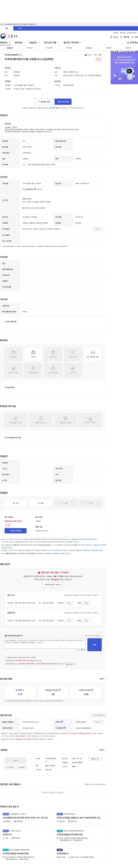
Task: Click the 로그인 button beside 김동수이사 휴대폰번호
Action: (x=69, y=603)
